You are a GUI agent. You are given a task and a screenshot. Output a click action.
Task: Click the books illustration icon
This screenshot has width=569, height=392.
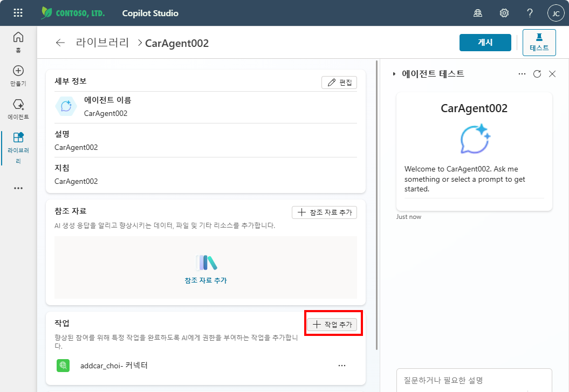coord(205,263)
